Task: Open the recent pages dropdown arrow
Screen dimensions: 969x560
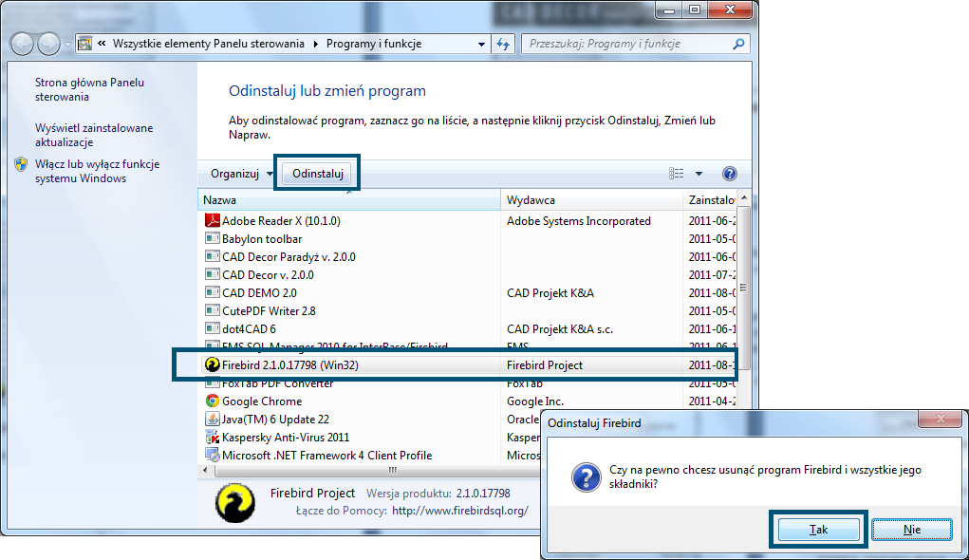Action: [x=67, y=45]
